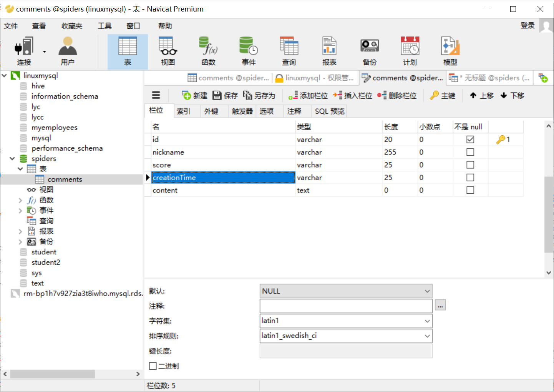Click the hamburger menu icon in designer toolbar
Image resolution: width=554 pixels, height=392 pixels.
pos(156,95)
